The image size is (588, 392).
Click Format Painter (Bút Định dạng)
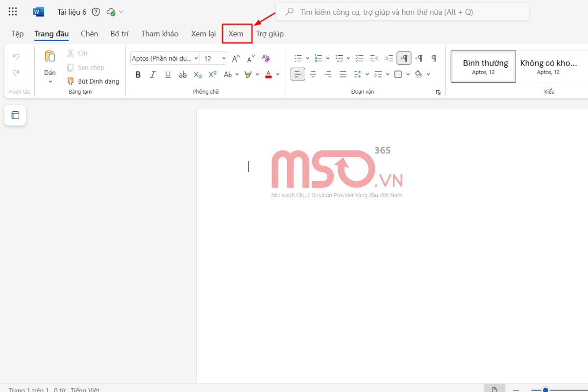pos(94,81)
